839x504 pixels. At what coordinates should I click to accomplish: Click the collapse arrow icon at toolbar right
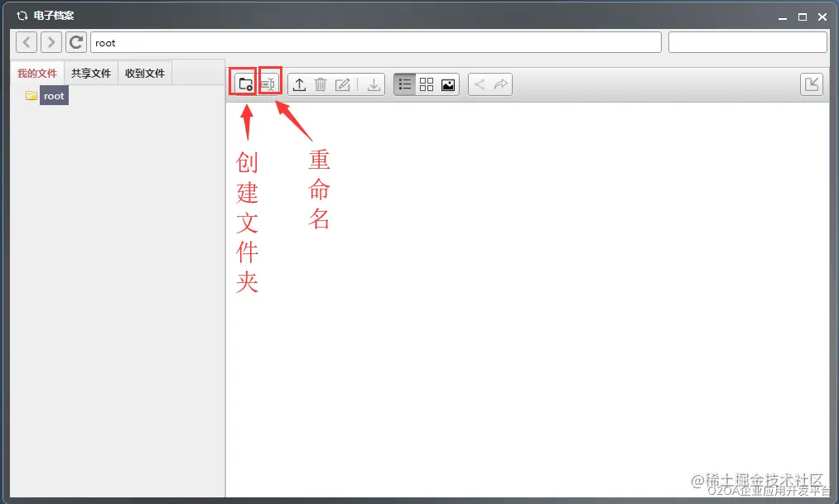coord(812,84)
